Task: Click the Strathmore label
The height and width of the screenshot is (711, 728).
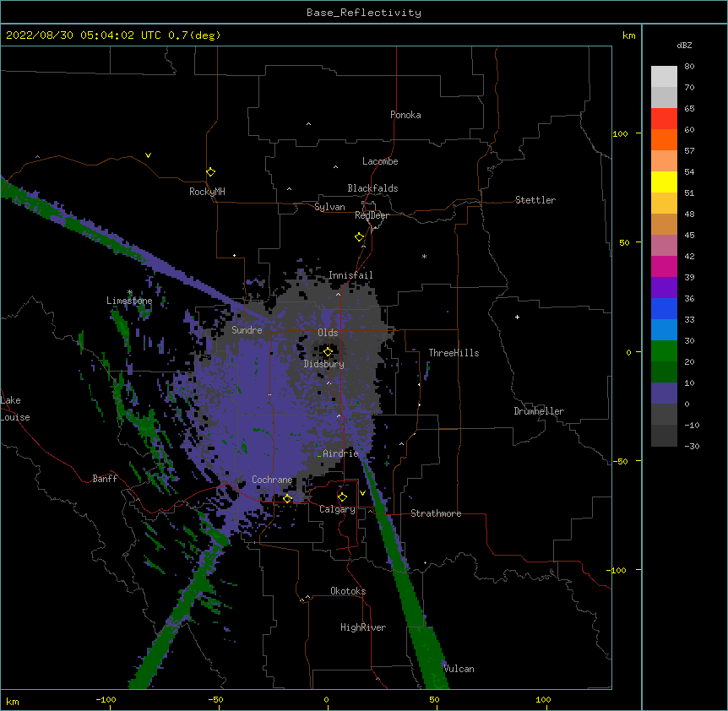Action: [436, 513]
